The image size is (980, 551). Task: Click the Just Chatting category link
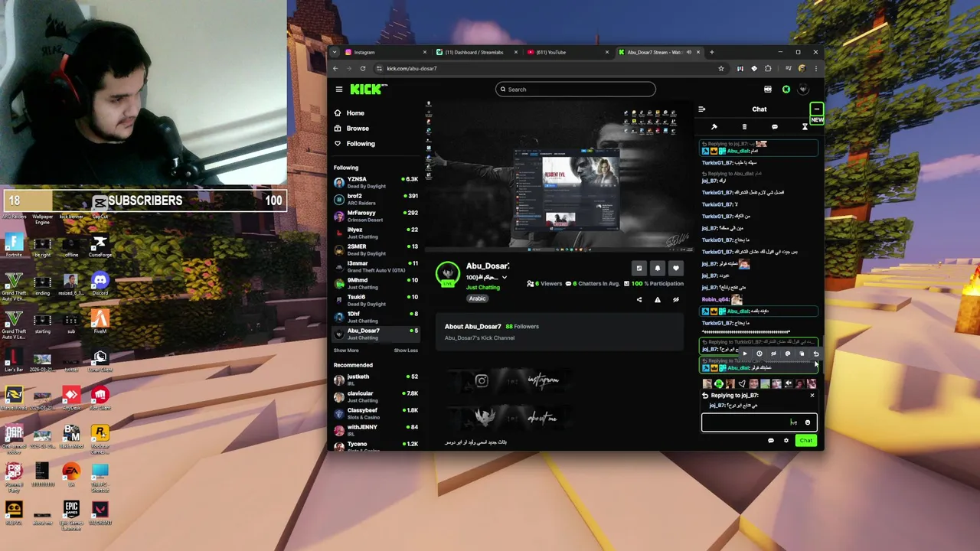[x=483, y=288]
